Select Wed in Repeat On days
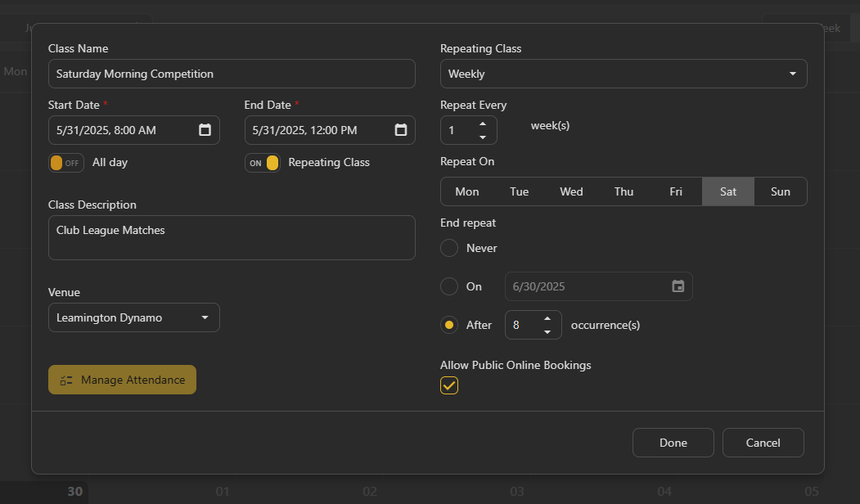This screenshot has width=860, height=504. 571,191
